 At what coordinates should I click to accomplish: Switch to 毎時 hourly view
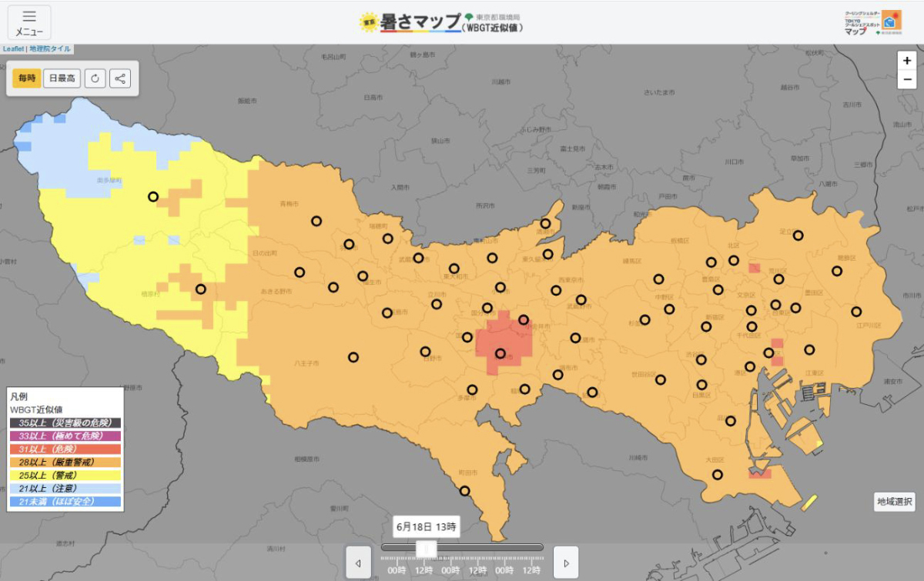(x=27, y=78)
